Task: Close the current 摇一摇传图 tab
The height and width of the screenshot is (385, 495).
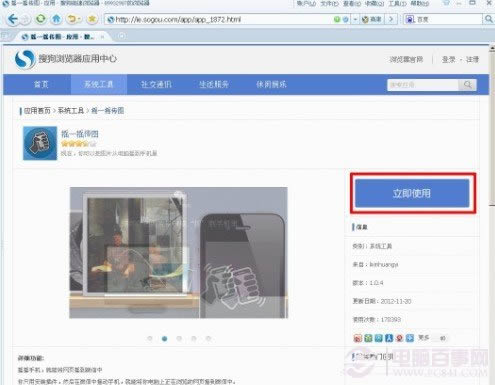Action: (103, 37)
